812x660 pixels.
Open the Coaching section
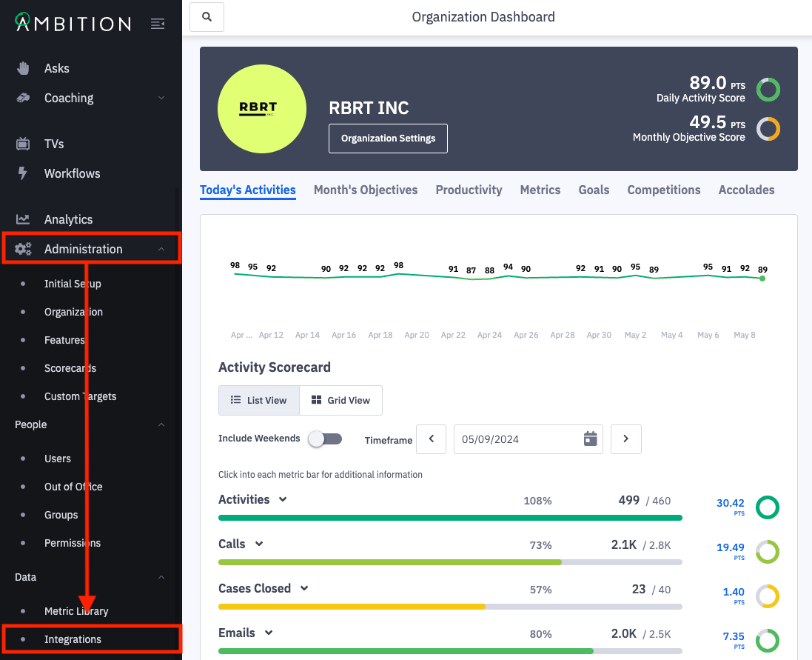pyautogui.click(x=68, y=98)
